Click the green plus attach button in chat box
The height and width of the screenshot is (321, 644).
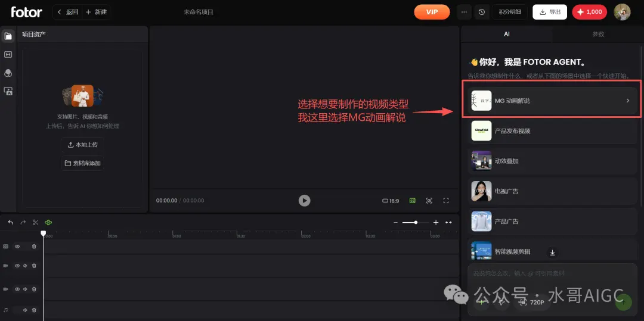pos(481,302)
